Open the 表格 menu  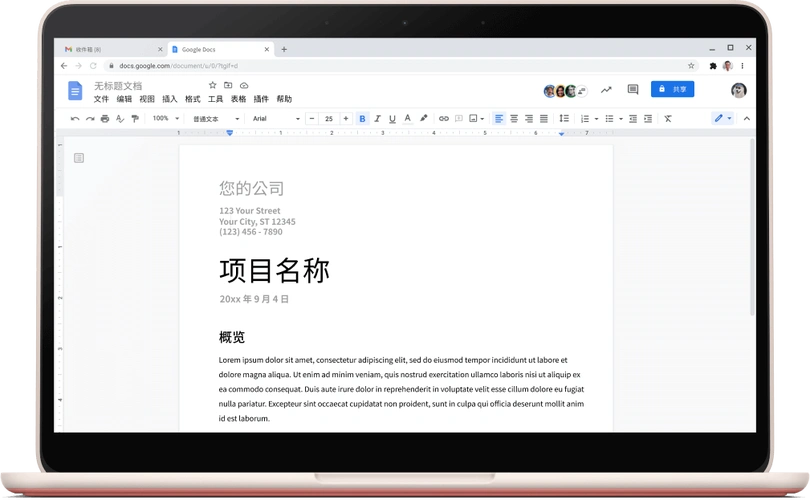tap(238, 99)
